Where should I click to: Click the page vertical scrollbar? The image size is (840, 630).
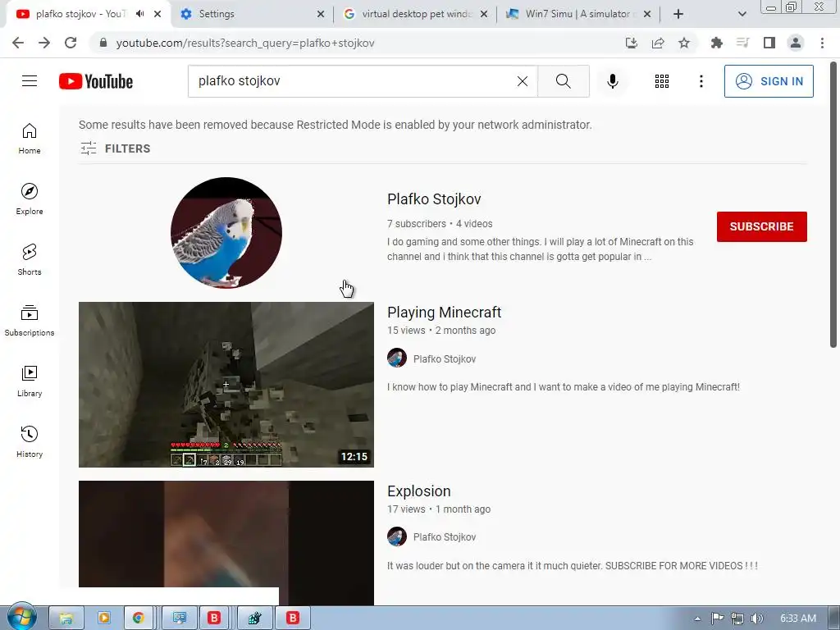[x=833, y=206]
